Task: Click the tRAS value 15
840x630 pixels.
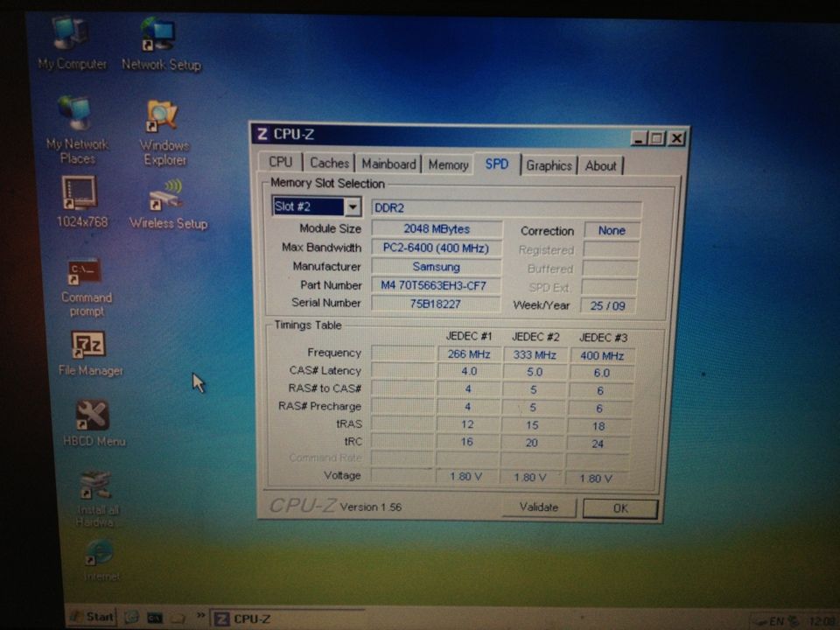Action: point(532,425)
